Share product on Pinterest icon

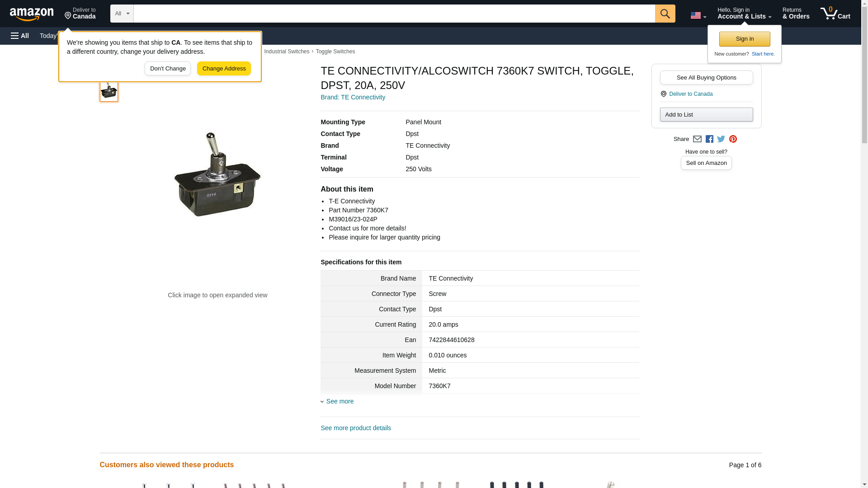point(733,139)
